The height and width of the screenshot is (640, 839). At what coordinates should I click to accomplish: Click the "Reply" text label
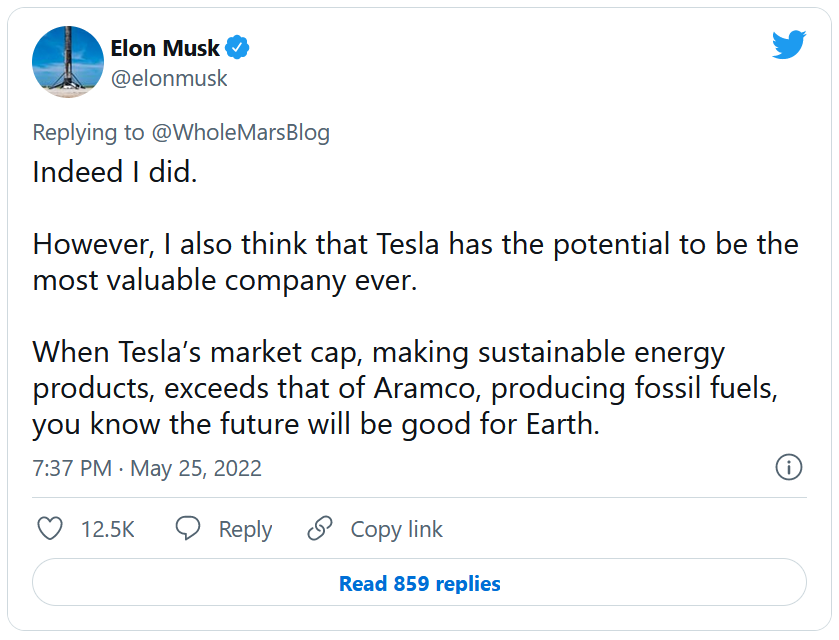pyautogui.click(x=245, y=529)
